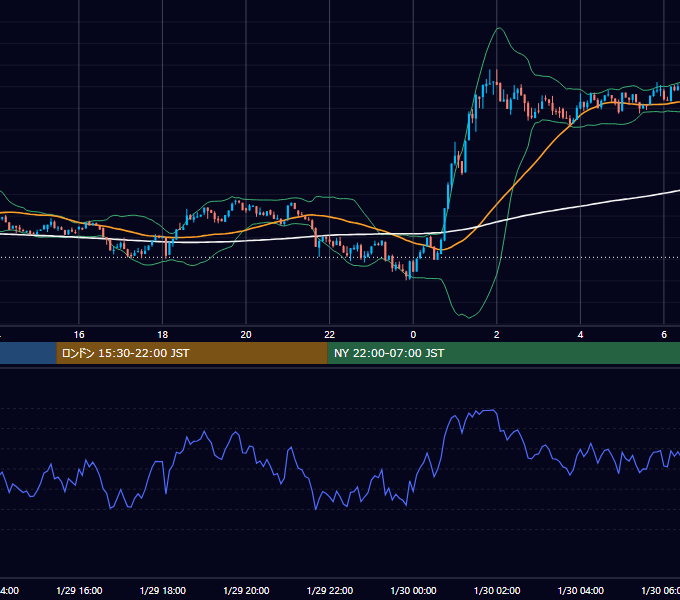This screenshot has width=680, height=600.
Task: Click the 1/29 22:00 label on indicator axis
Action: click(330, 591)
